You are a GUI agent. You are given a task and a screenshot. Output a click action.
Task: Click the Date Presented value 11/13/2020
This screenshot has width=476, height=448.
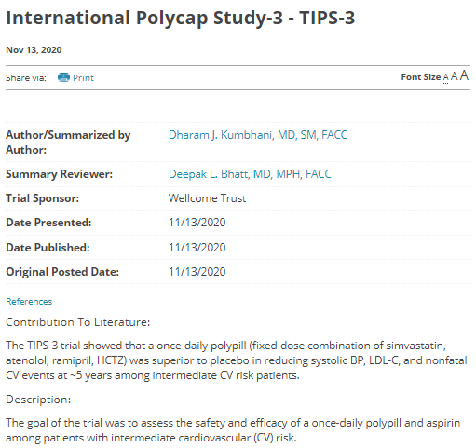coord(197,223)
